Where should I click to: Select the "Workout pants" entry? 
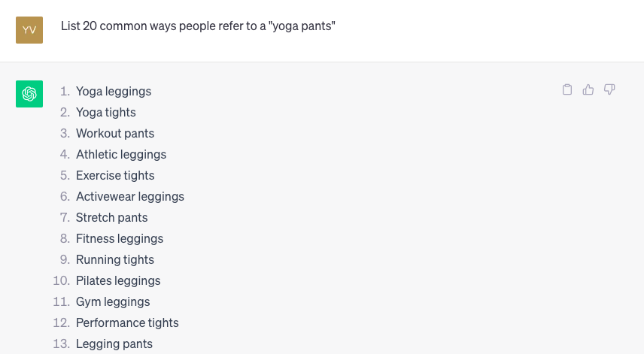click(115, 133)
